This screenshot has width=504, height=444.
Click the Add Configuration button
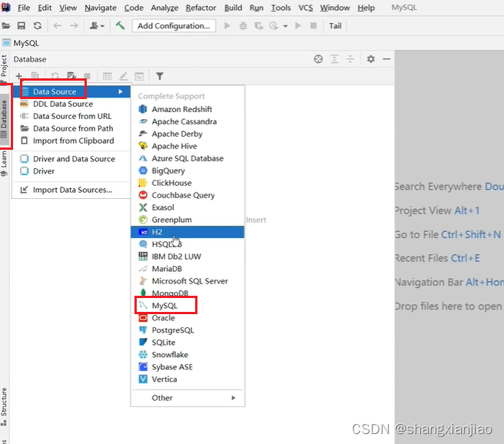click(174, 25)
